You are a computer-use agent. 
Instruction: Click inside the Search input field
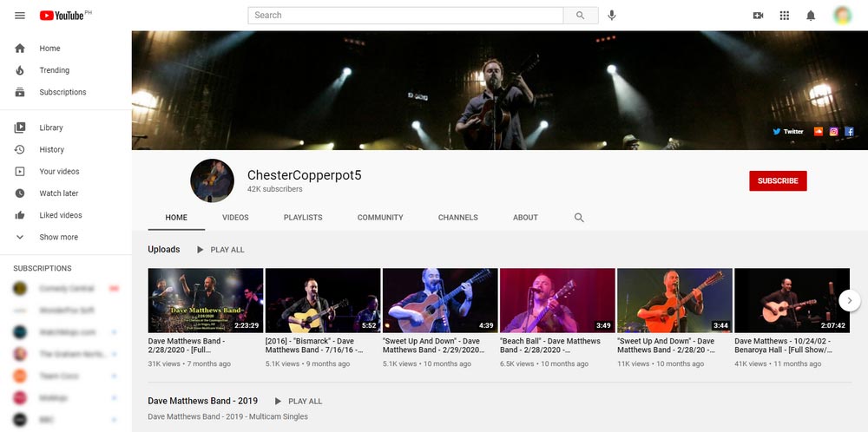tap(405, 16)
